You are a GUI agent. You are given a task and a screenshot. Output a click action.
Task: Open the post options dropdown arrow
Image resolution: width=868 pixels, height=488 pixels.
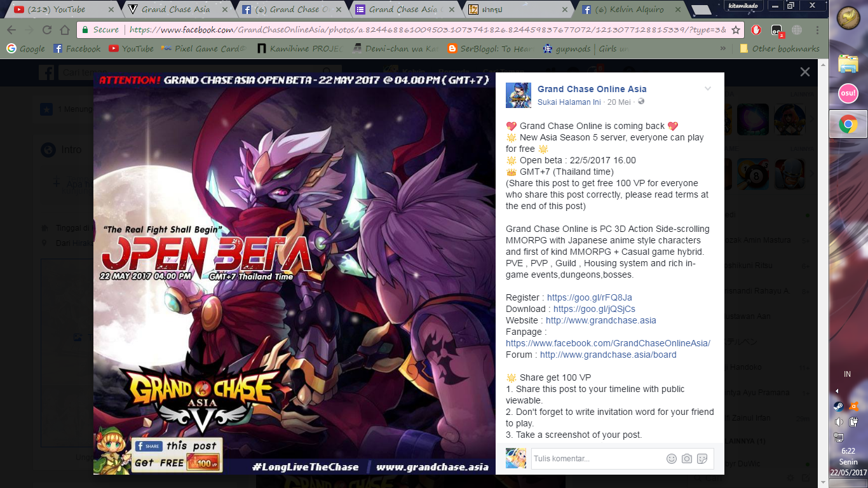(x=708, y=89)
